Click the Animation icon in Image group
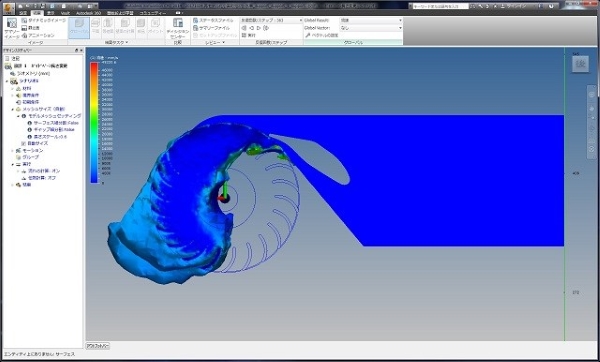Screen dimensions: 600x362 [x=24, y=35]
